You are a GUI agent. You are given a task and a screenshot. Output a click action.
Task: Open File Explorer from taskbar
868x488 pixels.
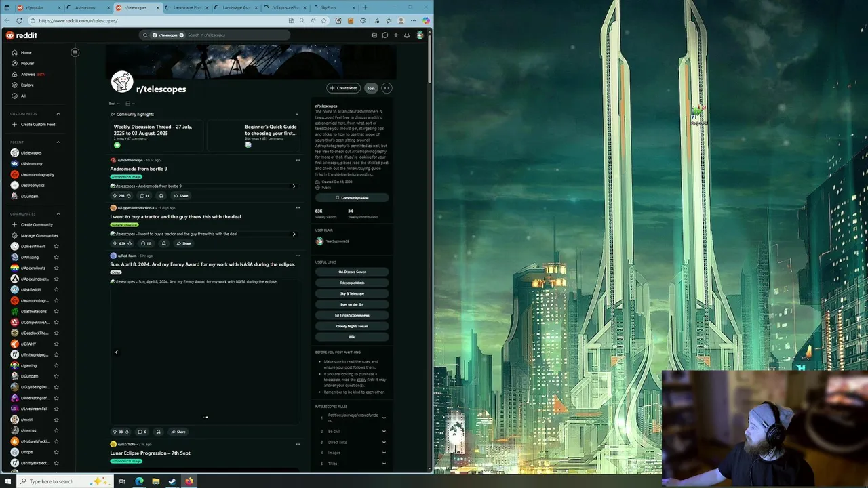[x=156, y=481]
